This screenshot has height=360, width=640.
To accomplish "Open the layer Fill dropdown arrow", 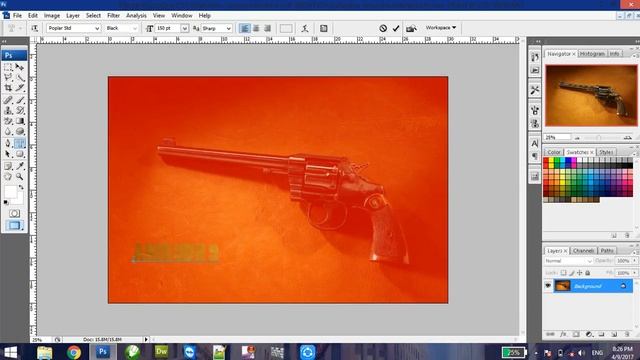I will pyautogui.click(x=634, y=273).
